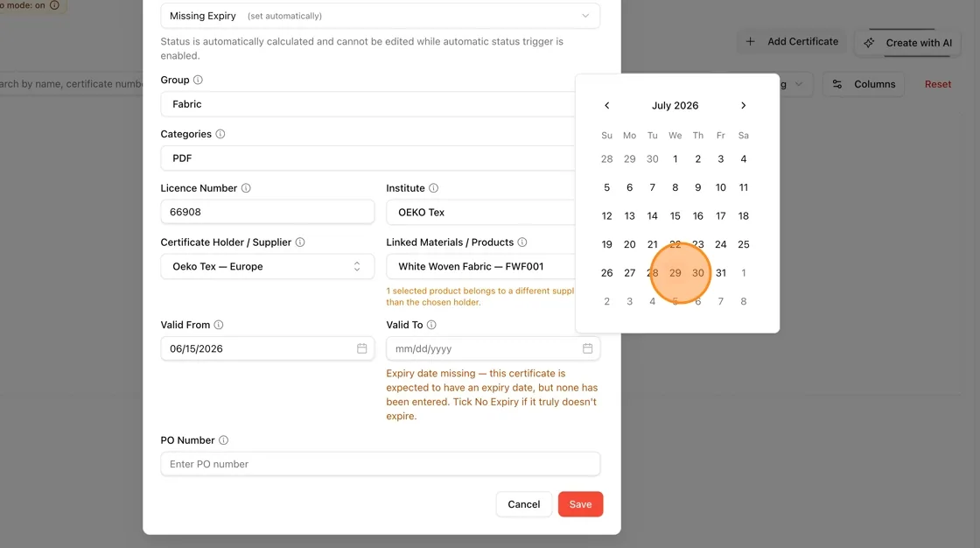Go to next month in calendar
Screen dimensions: 980x548
[743, 106]
